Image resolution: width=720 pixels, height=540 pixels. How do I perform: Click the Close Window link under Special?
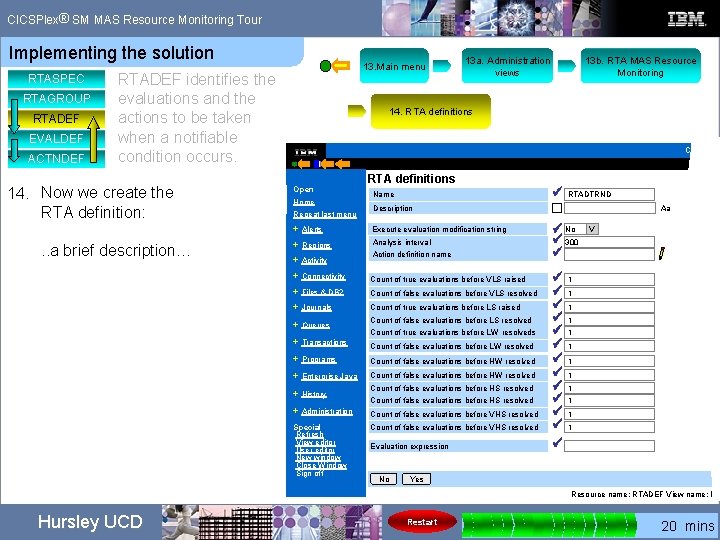[321, 465]
